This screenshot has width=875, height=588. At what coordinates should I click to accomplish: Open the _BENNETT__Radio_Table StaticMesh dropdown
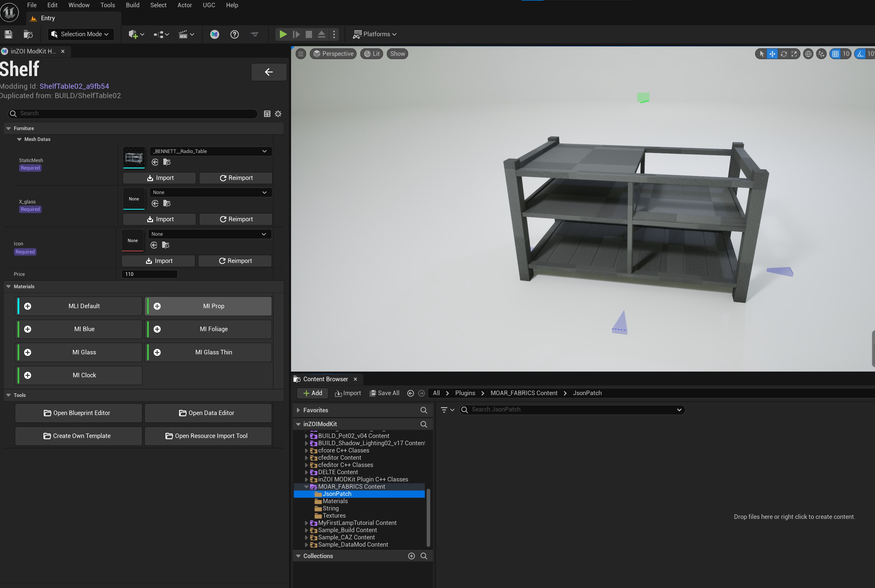(x=211, y=152)
